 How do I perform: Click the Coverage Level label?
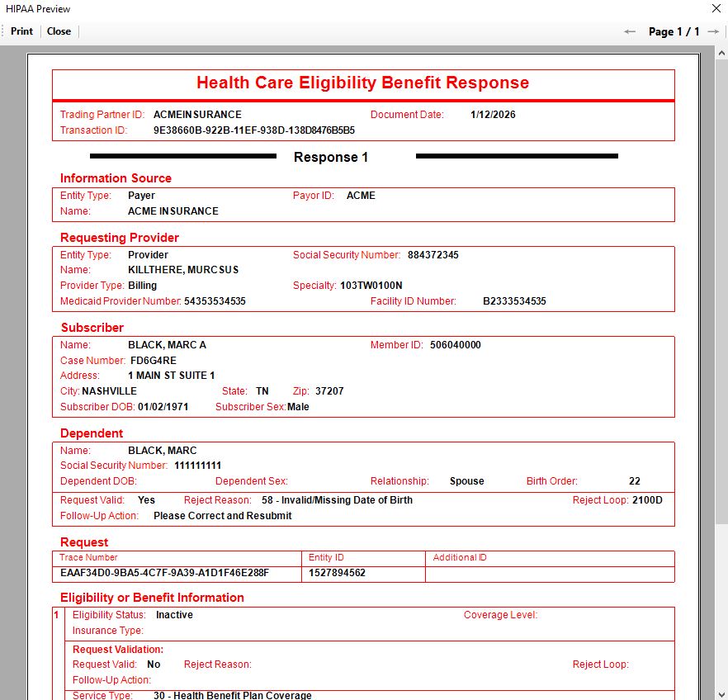(x=500, y=615)
